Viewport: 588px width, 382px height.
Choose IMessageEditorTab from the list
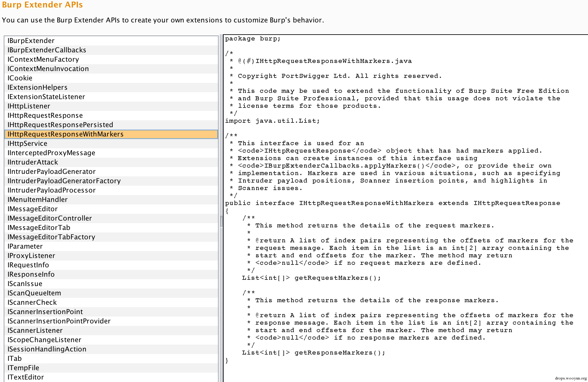coord(111,228)
